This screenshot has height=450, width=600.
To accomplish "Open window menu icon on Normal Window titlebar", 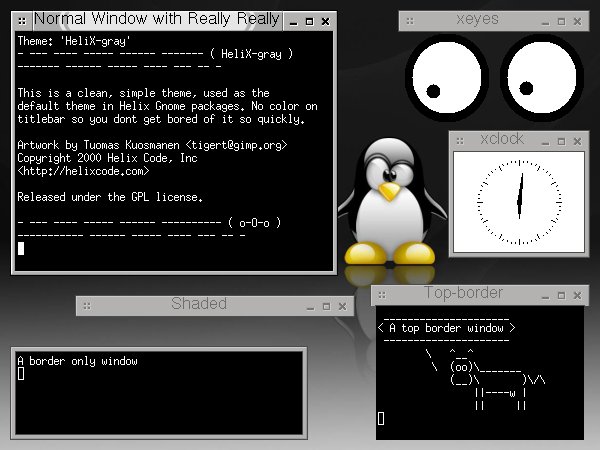I will (22, 21).
